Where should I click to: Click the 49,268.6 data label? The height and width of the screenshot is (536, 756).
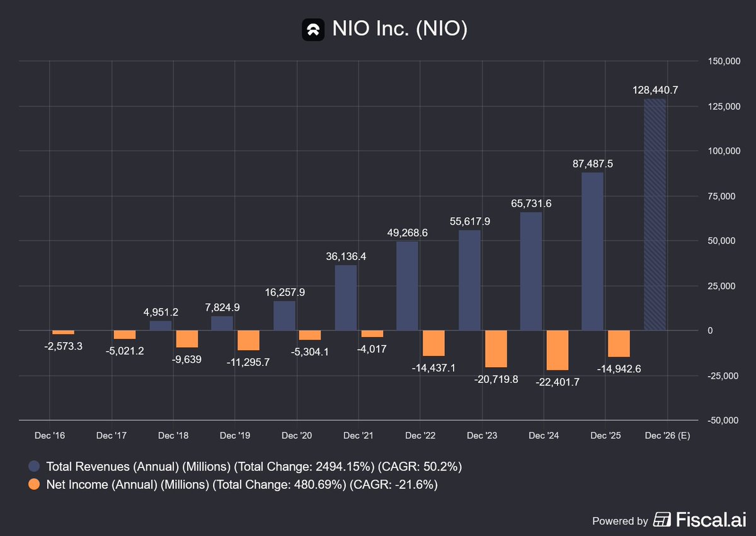408,232
